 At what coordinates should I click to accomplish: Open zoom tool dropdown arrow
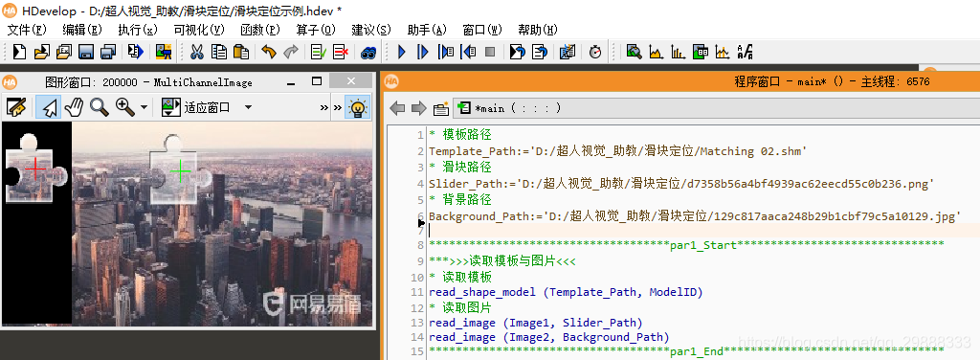[144, 107]
